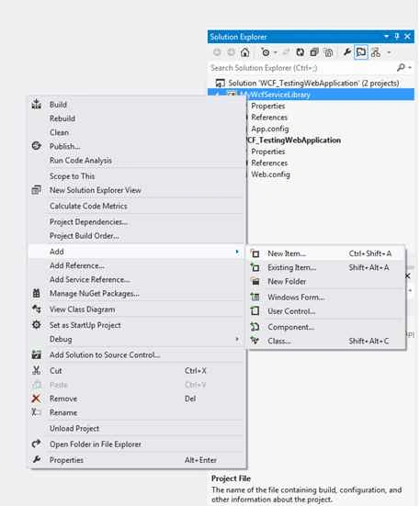The height and width of the screenshot is (506, 420).
Task: Toggle the Pending Changes Filter clock icon
Action: point(266,52)
